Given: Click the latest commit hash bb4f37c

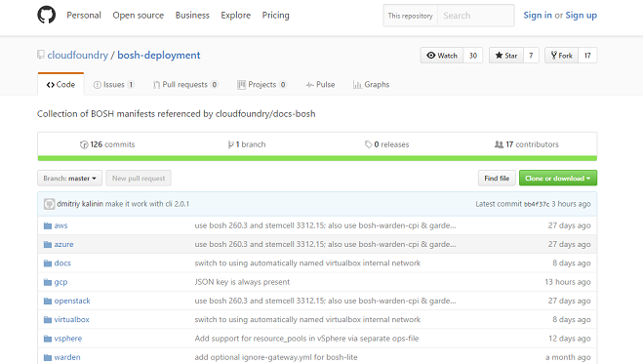Looking at the screenshot, I should (537, 204).
